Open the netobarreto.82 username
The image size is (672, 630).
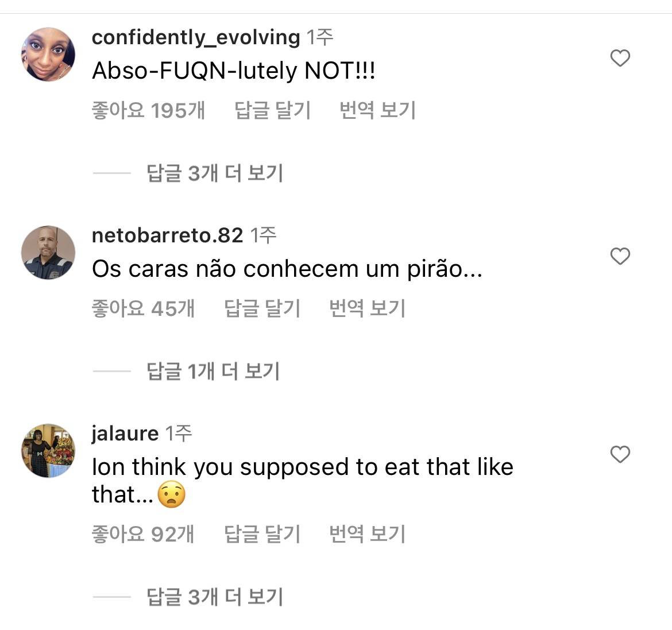point(168,235)
